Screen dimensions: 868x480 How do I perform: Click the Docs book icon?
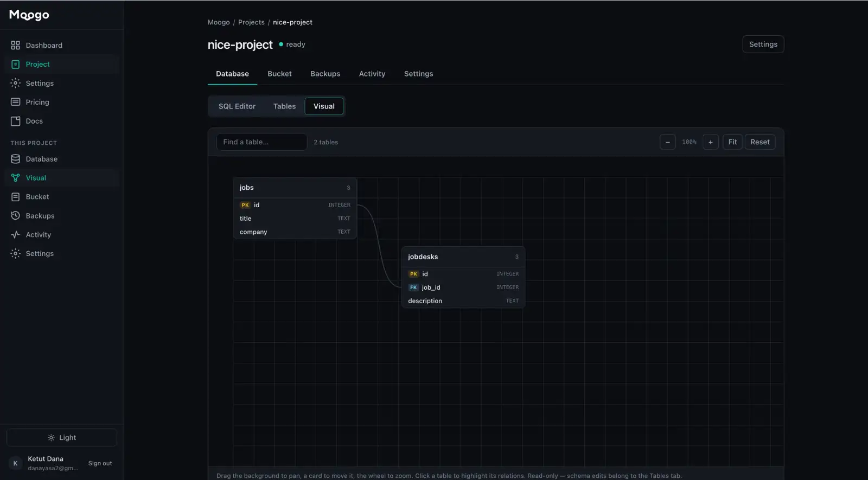[15, 121]
